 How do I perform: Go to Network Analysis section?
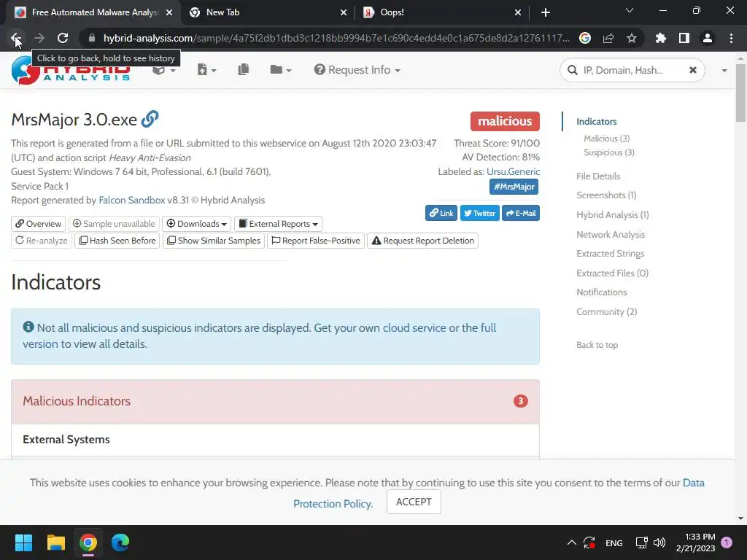tap(611, 234)
